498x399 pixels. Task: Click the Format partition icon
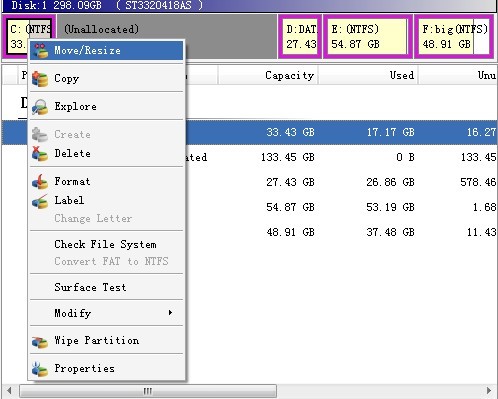(40, 182)
